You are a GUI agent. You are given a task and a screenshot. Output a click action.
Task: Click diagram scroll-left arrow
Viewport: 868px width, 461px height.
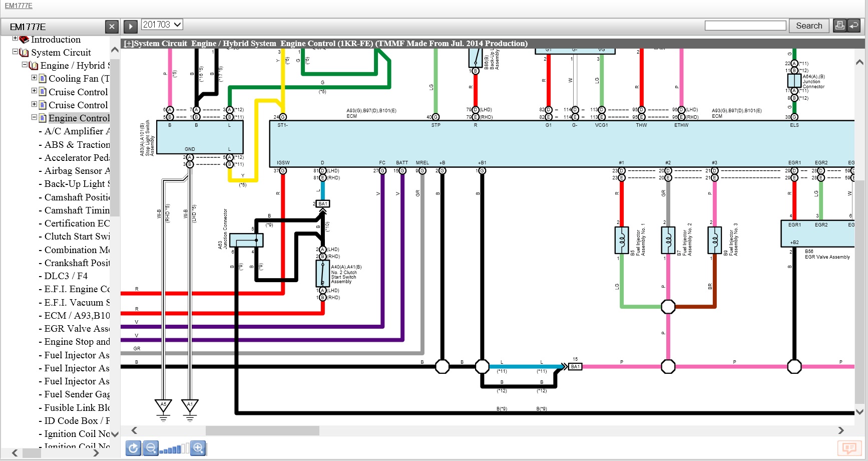click(134, 430)
